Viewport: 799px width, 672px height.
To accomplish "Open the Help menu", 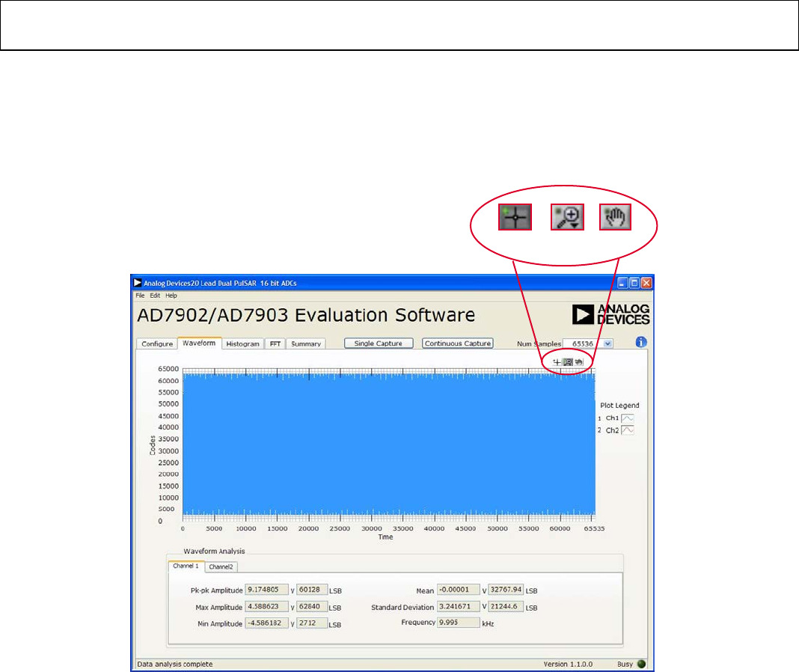I will 171,296.
